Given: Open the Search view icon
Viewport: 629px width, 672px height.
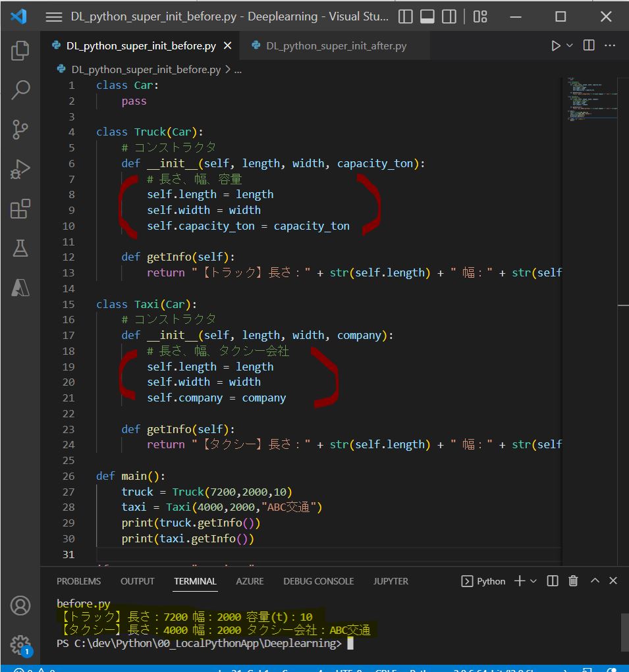Looking at the screenshot, I should 20,90.
